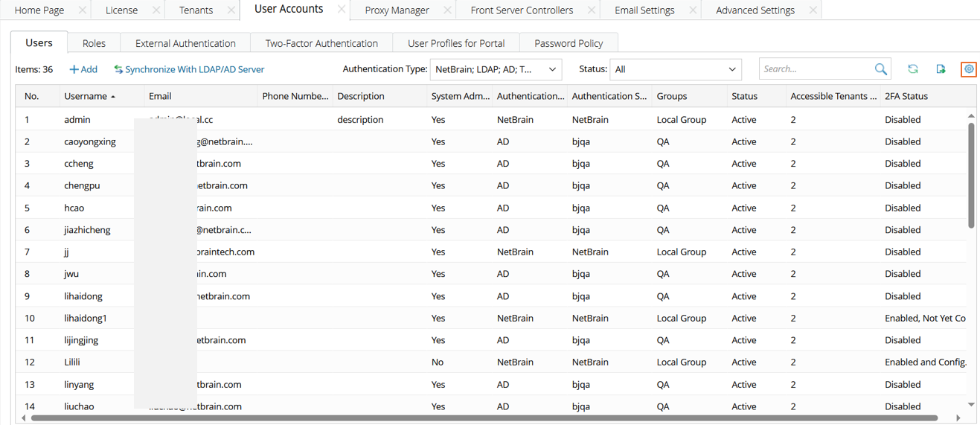This screenshot has width=980, height=425.
Task: Select the Roles subtab
Action: coord(94,43)
